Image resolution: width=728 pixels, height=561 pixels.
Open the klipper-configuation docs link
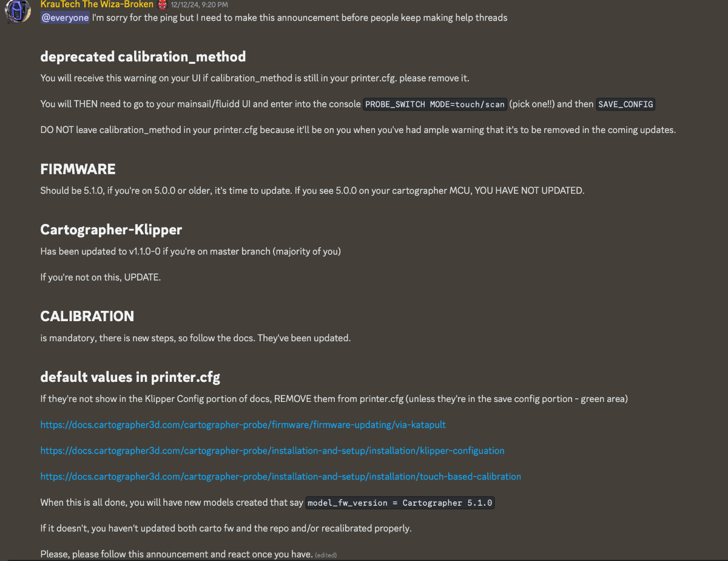(x=272, y=450)
